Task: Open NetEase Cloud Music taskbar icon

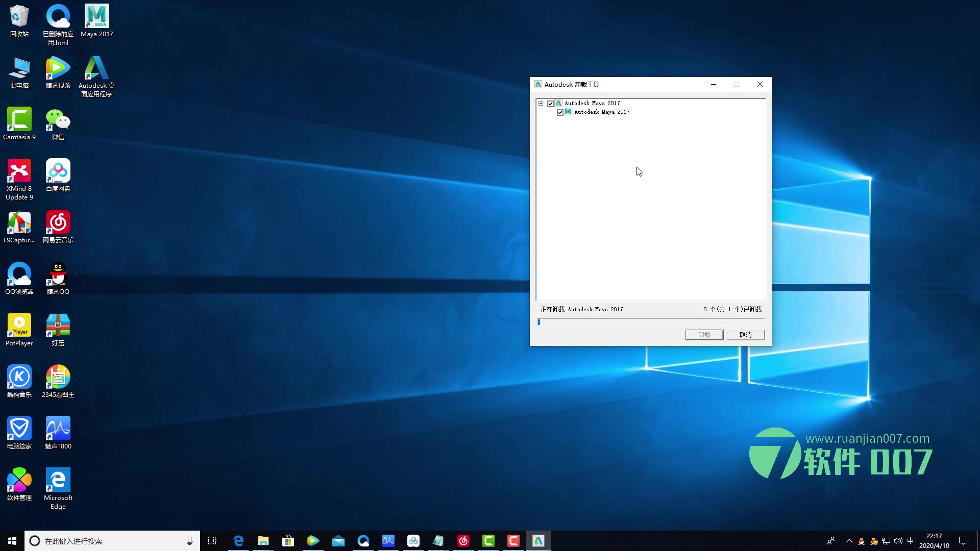Action: (463, 541)
